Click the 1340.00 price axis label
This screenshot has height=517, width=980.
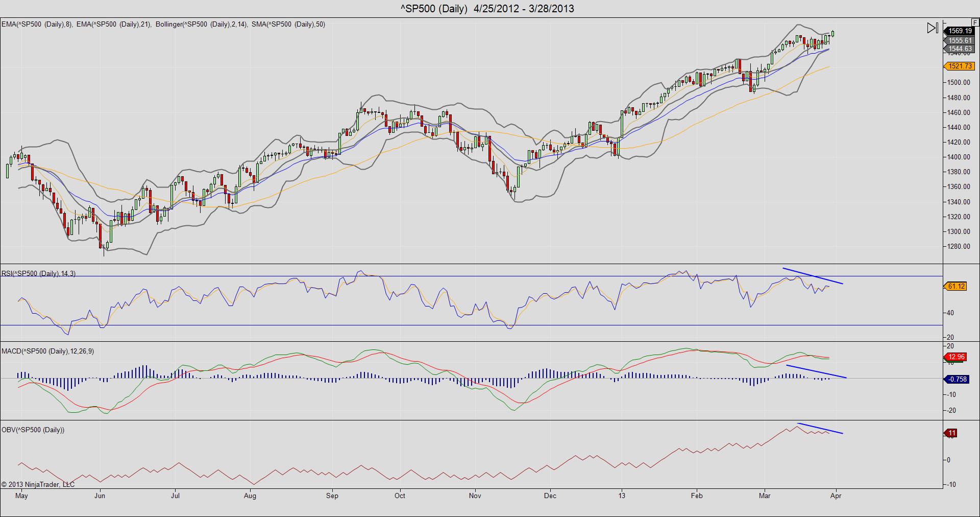pyautogui.click(x=959, y=202)
